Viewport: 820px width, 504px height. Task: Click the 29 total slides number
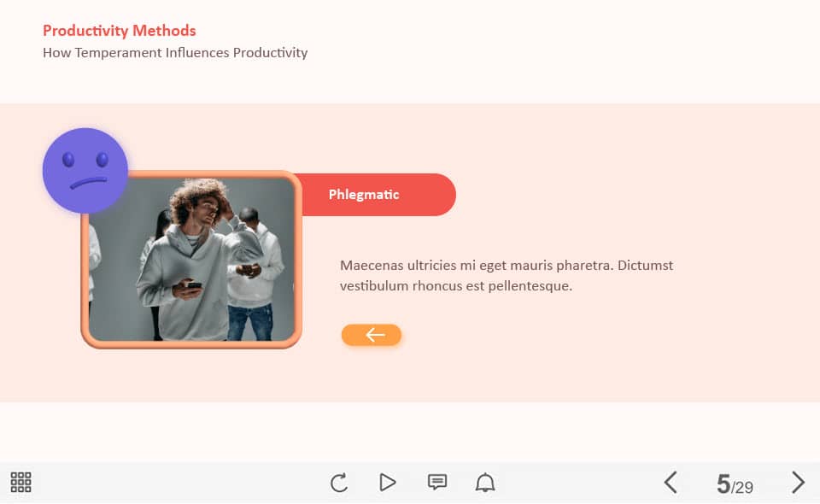click(x=744, y=487)
